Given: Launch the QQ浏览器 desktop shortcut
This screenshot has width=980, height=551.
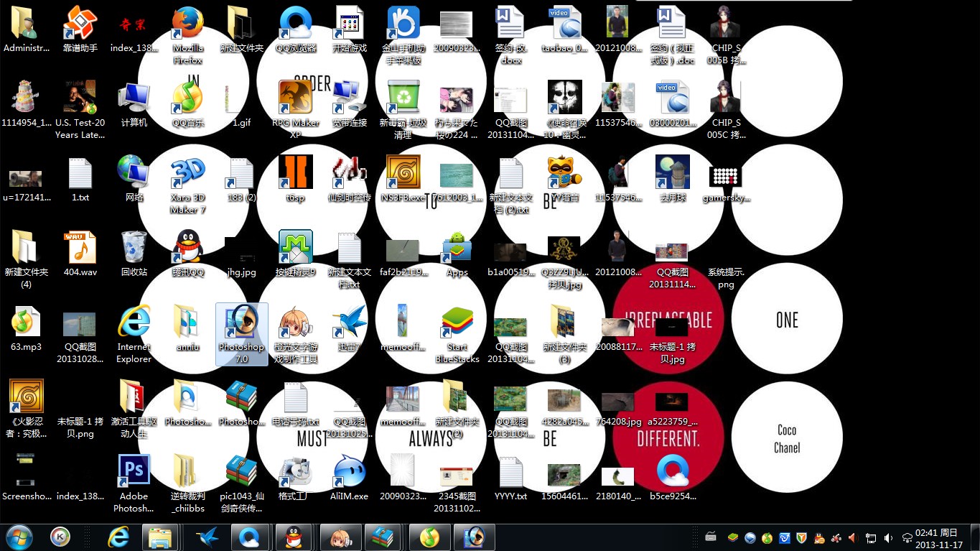Looking at the screenshot, I should [296, 29].
